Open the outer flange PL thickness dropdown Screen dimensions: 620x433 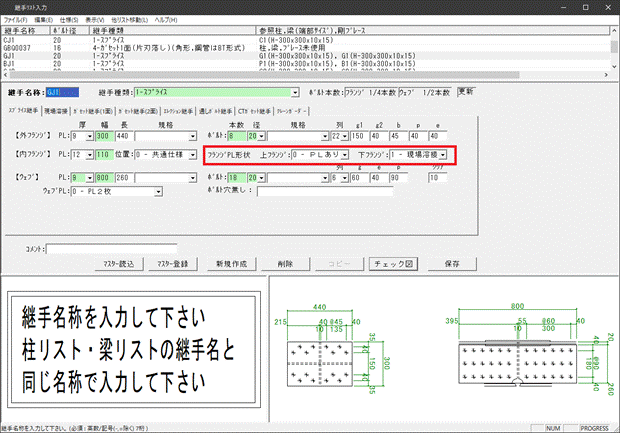tap(90, 136)
